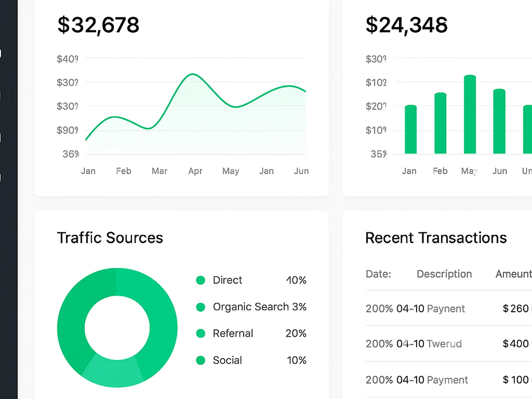532x399 pixels.
Task: Click the $32,678 total revenue figure
Action: [98, 25]
